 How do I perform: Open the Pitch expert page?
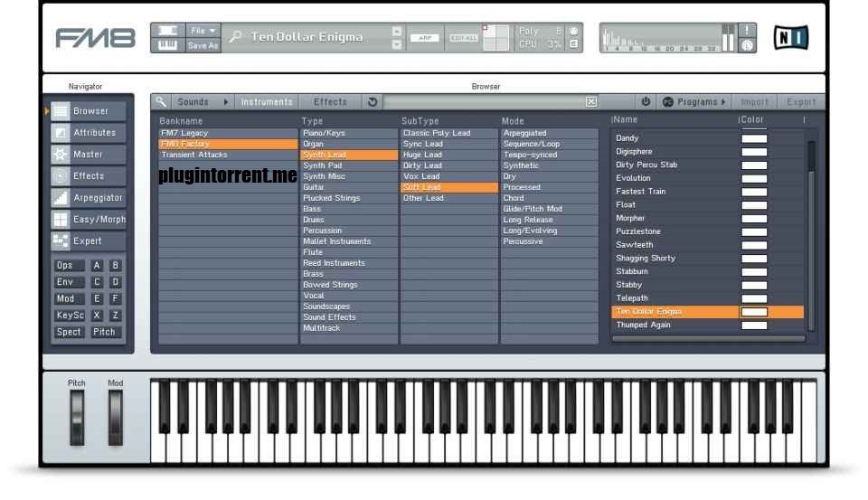click(106, 332)
